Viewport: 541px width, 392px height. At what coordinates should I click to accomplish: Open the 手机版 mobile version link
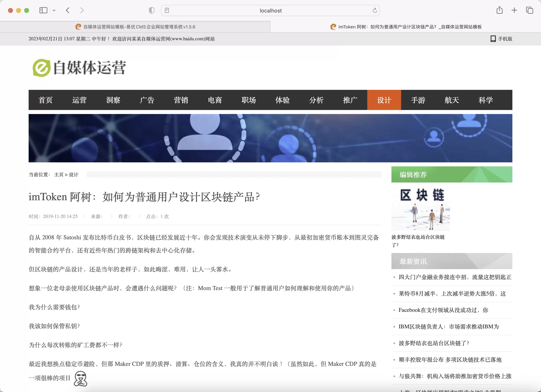[x=505, y=39]
